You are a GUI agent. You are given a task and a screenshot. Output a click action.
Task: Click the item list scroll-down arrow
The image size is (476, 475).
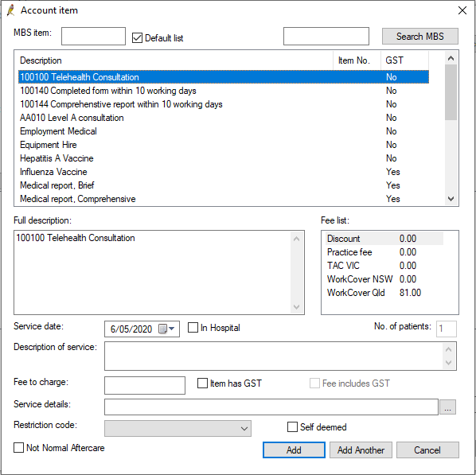(451, 199)
